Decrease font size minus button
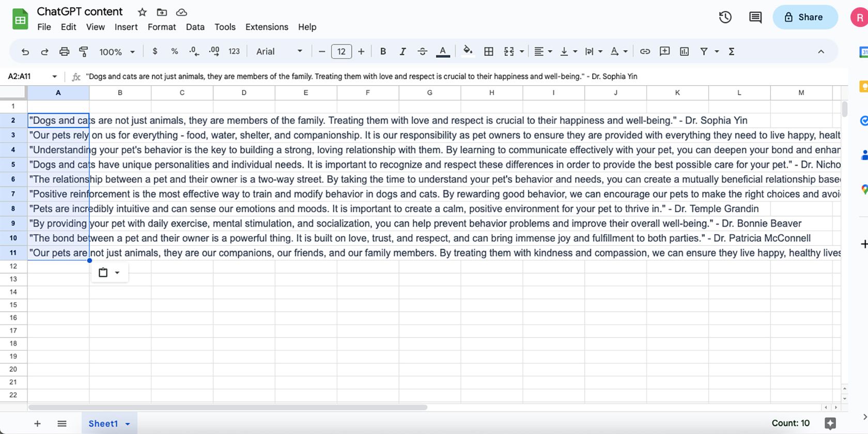Screen dimensions: 868x434 tap(321, 51)
